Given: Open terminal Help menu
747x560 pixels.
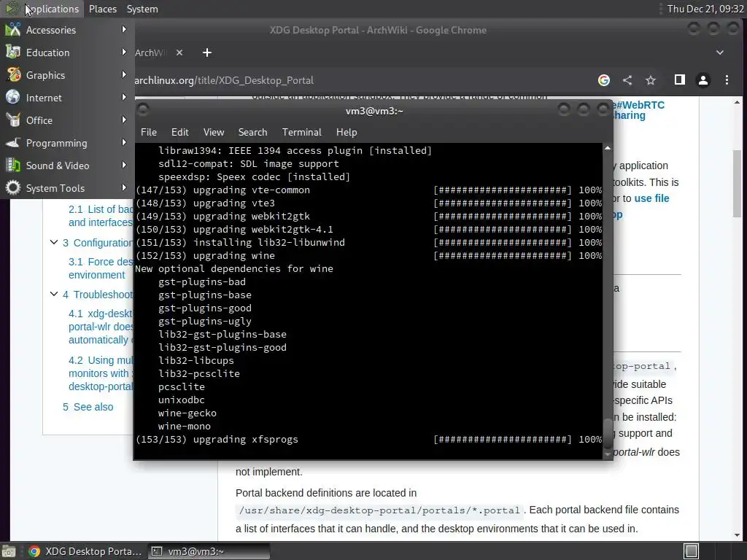Looking at the screenshot, I should point(347,133).
